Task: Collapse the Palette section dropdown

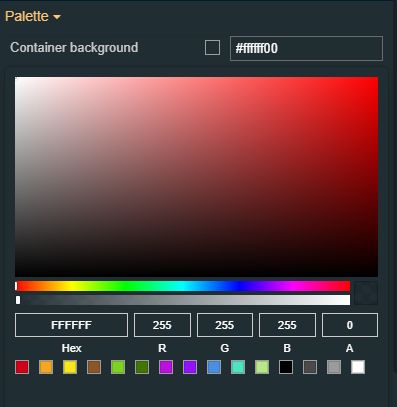Action: pyautogui.click(x=33, y=16)
